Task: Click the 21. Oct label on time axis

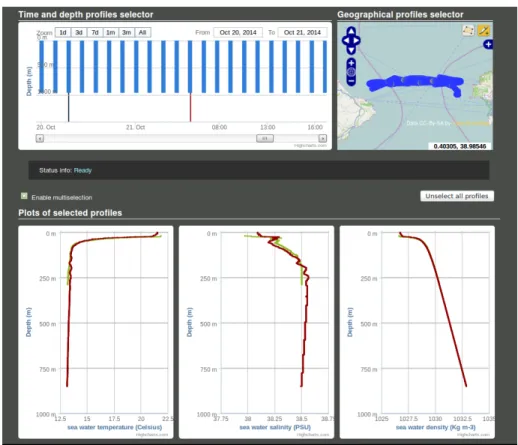Action: [135, 127]
